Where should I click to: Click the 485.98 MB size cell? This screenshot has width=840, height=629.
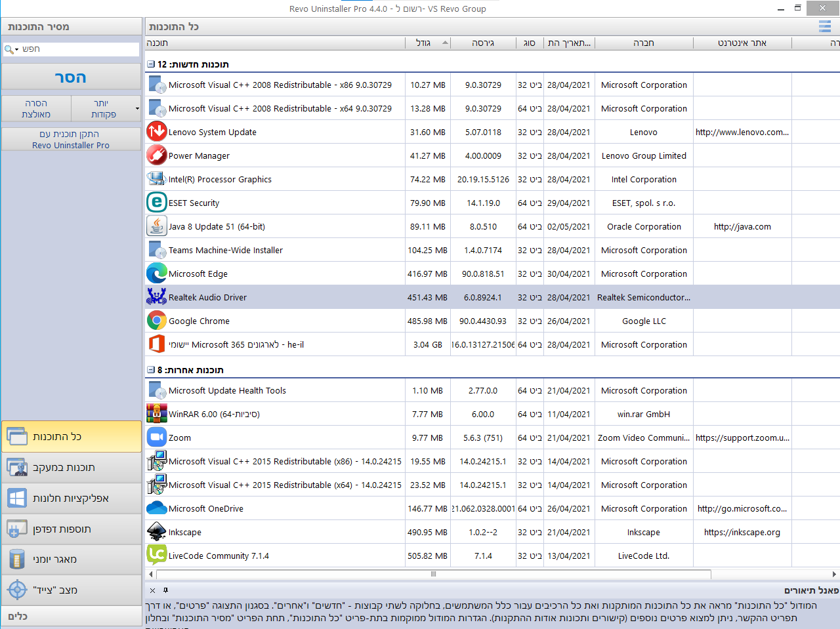pos(427,321)
